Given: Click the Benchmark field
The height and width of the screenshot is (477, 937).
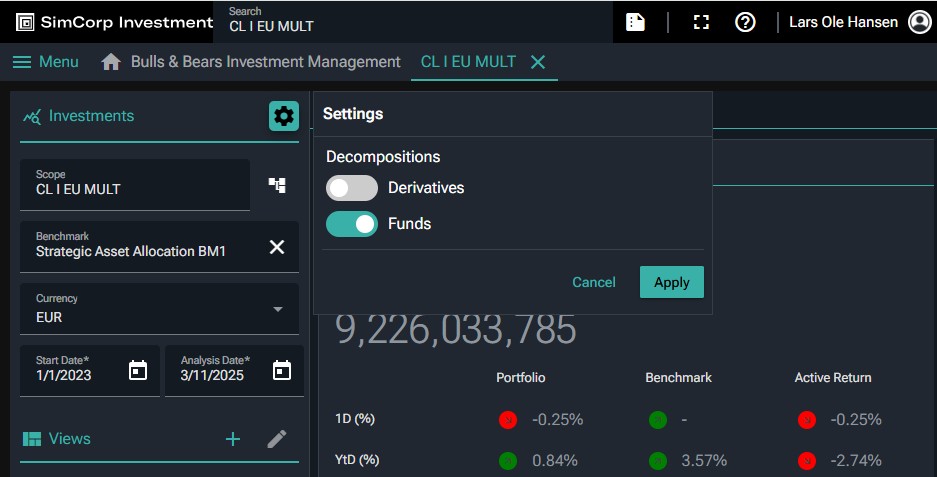Looking at the screenshot, I should coord(160,247).
